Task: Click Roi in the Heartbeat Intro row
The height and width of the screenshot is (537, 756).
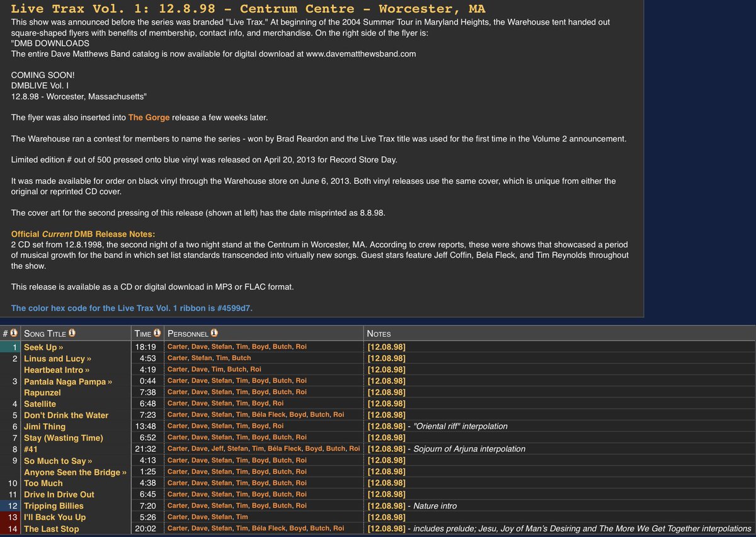Action: coord(255,370)
